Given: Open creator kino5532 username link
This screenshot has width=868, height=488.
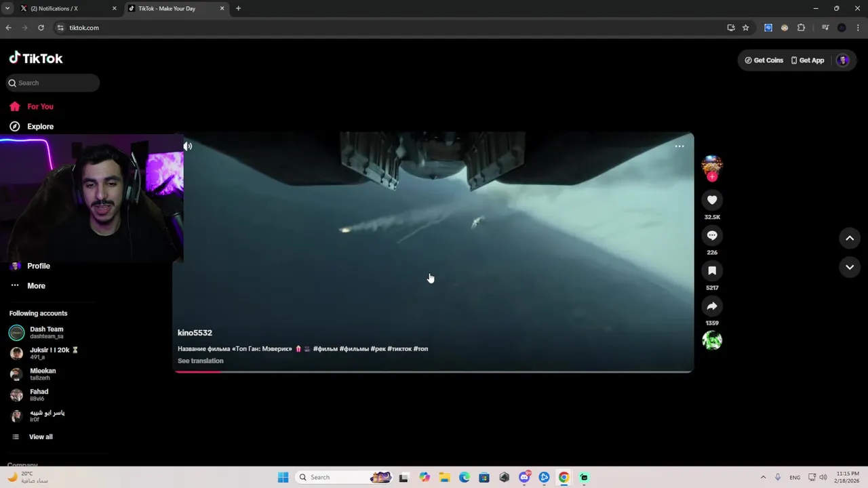Looking at the screenshot, I should click(195, 333).
